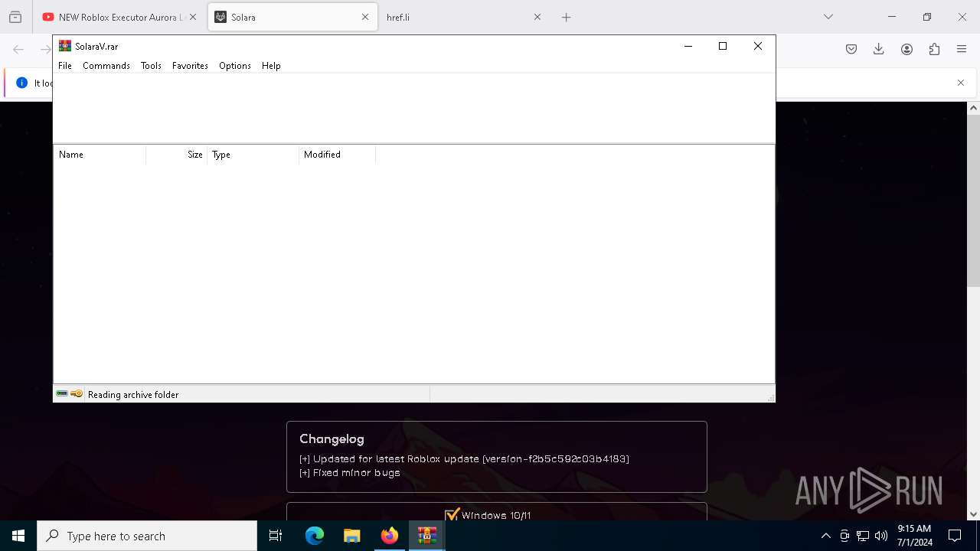Open the File menu in WinRAR

tap(65, 66)
